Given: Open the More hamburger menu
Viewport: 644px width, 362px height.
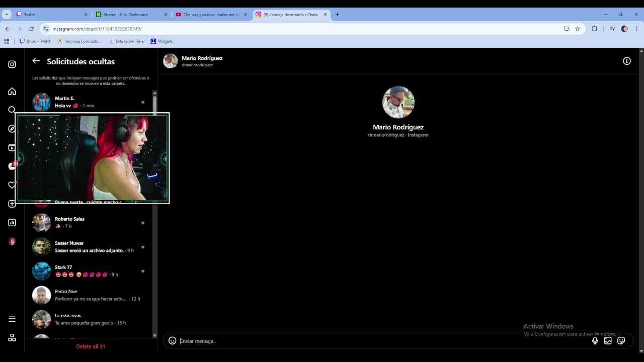Looking at the screenshot, I should click(x=12, y=319).
